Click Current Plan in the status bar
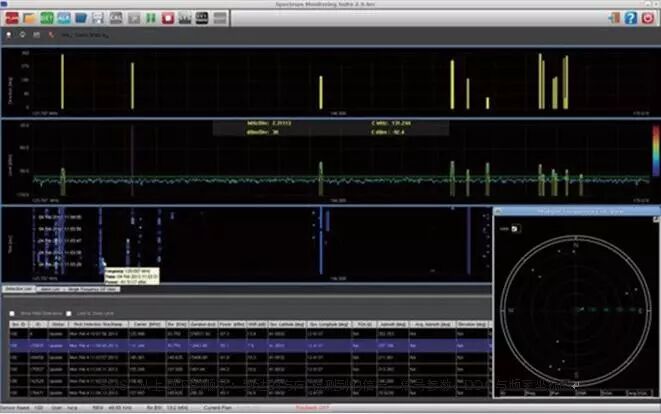661x414 pixels. coord(218,408)
